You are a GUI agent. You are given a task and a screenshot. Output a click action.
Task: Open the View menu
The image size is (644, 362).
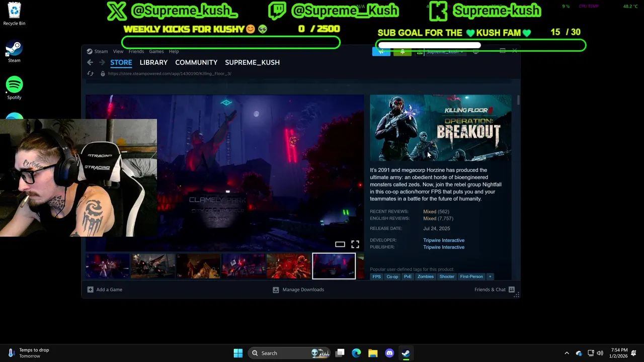[x=118, y=51]
